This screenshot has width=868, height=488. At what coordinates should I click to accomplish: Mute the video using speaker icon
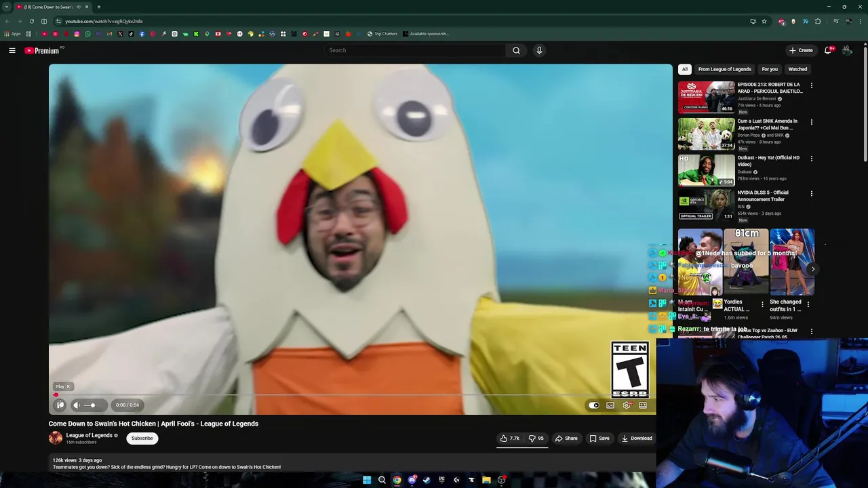(77, 405)
